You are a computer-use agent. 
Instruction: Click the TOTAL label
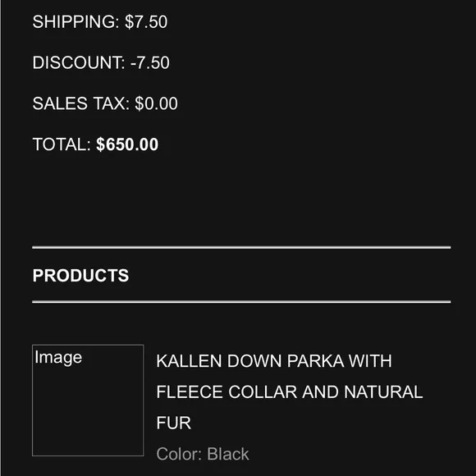[x=62, y=144]
